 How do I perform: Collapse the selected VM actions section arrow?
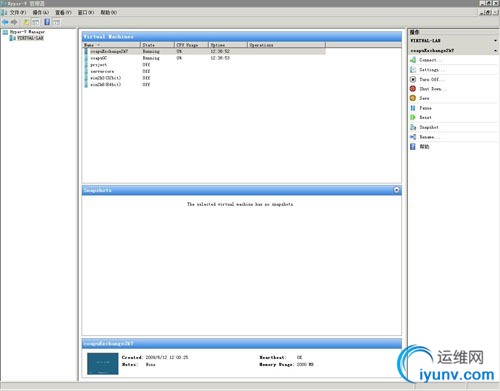click(495, 51)
